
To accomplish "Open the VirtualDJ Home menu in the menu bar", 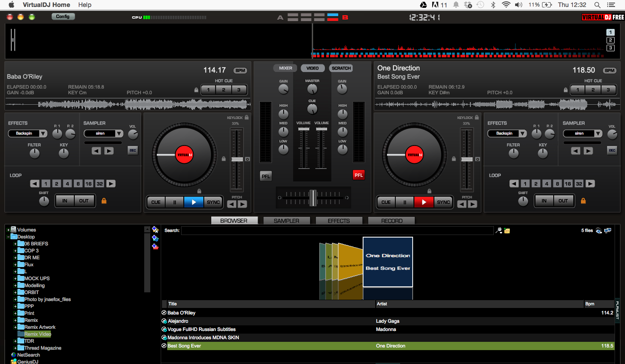I will (46, 5).
